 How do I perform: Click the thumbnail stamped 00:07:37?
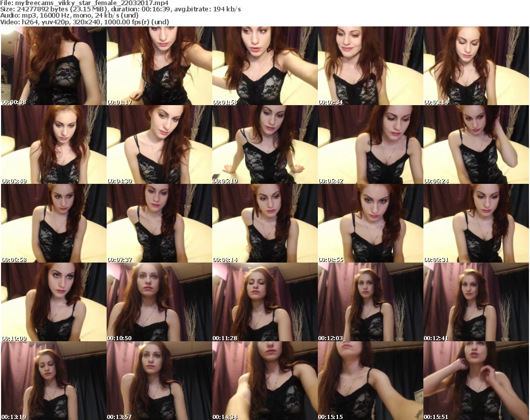click(159, 223)
